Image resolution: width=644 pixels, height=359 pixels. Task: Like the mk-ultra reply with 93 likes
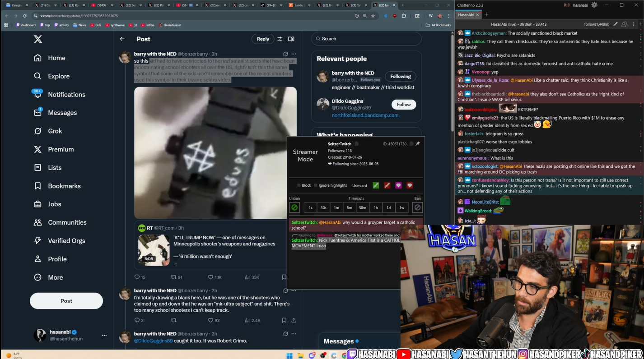(x=214, y=320)
